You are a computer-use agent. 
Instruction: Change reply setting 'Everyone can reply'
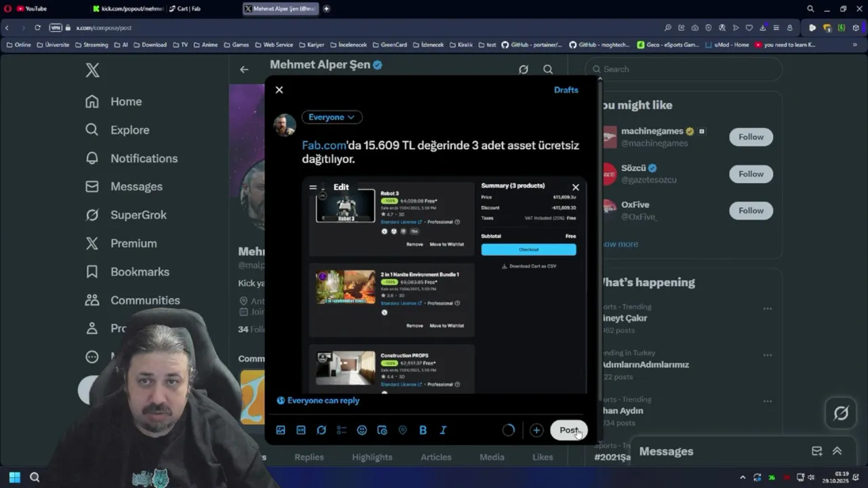click(318, 401)
